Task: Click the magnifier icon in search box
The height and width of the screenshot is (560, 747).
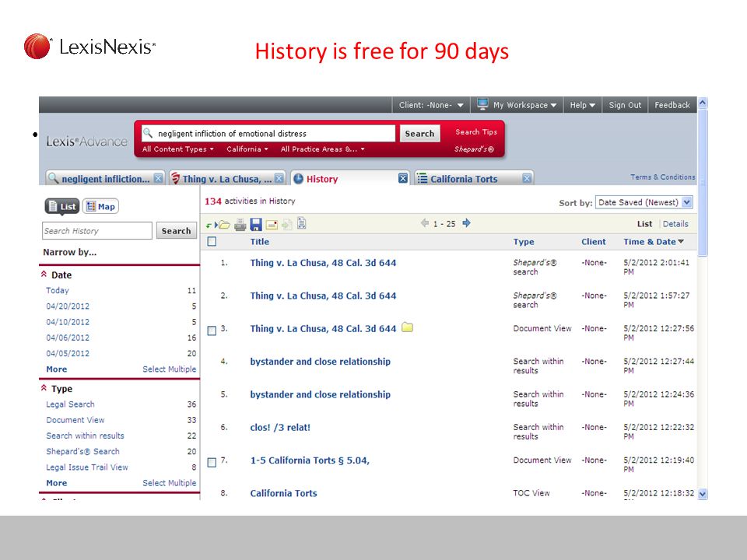Action: click(x=148, y=133)
